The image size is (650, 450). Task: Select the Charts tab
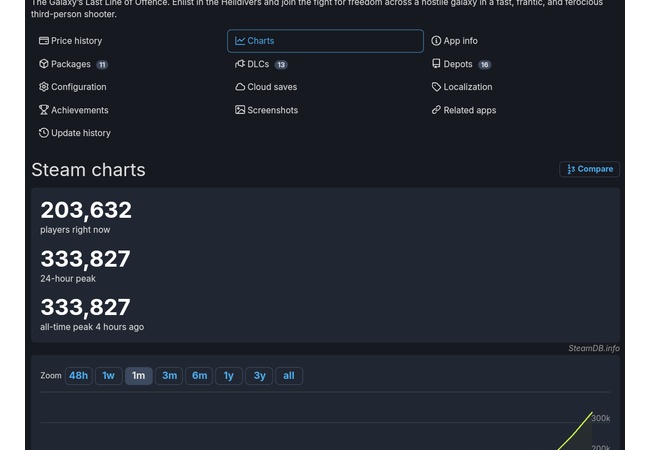click(325, 41)
